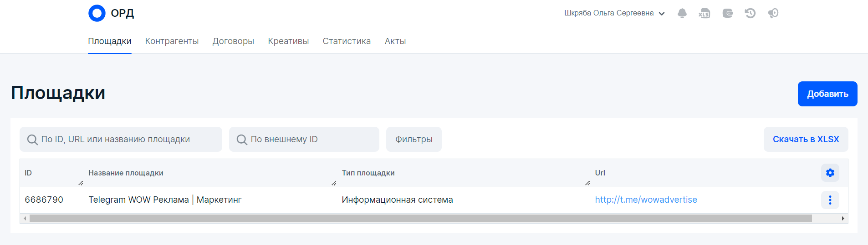
Task: Open the wallet icon
Action: pyautogui.click(x=727, y=13)
